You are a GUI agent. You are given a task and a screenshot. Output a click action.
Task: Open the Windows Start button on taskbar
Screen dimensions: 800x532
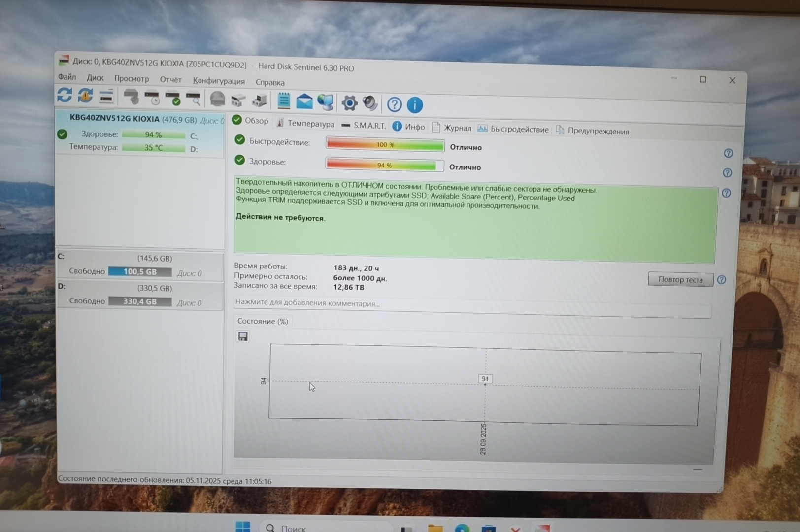(x=243, y=527)
